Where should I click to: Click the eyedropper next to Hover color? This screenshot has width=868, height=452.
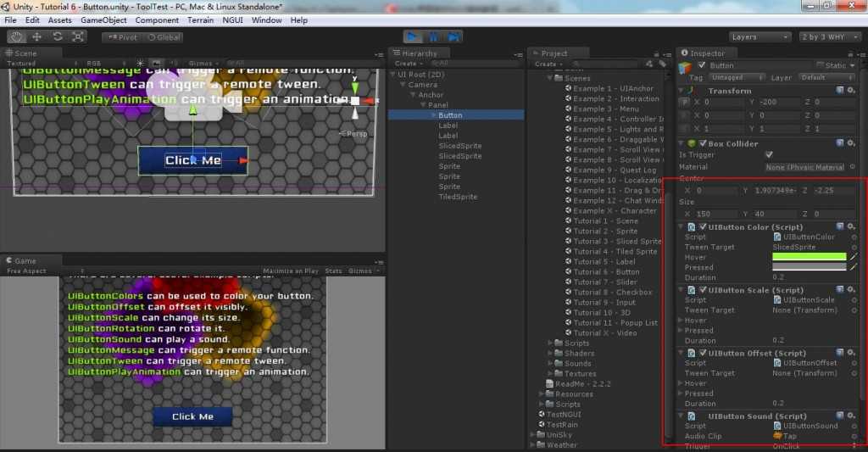[854, 257]
